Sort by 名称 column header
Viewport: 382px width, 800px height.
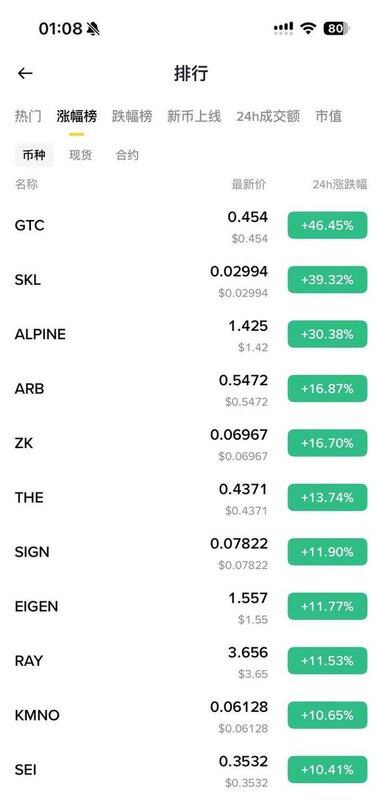[x=26, y=185]
